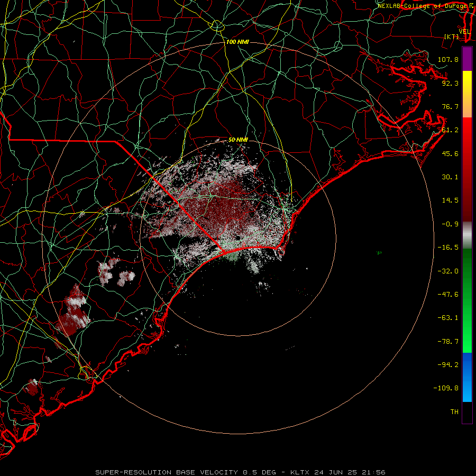Click the VEL legend title
This screenshot has width=476, height=476.
[x=465, y=32]
